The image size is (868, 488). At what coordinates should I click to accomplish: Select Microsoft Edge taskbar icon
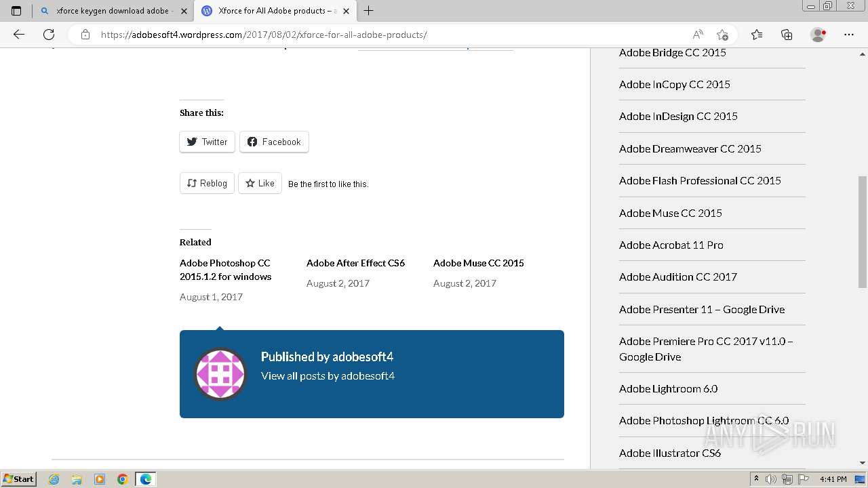click(146, 479)
